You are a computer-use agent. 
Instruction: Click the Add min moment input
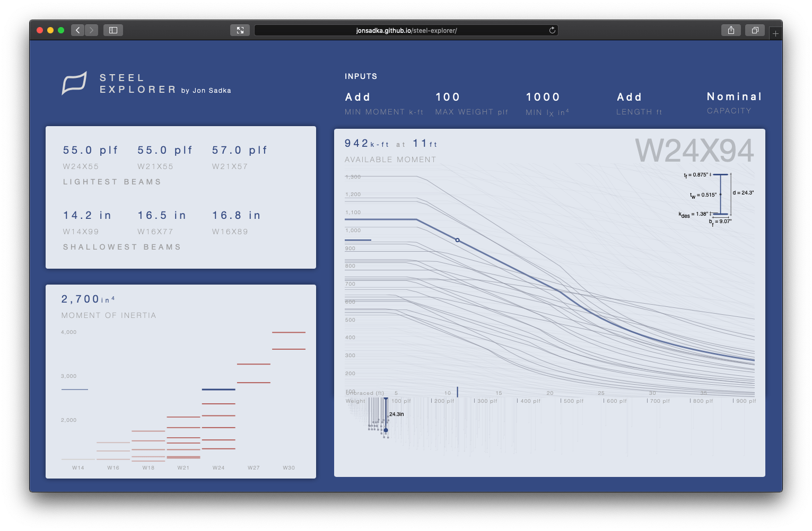[358, 97]
